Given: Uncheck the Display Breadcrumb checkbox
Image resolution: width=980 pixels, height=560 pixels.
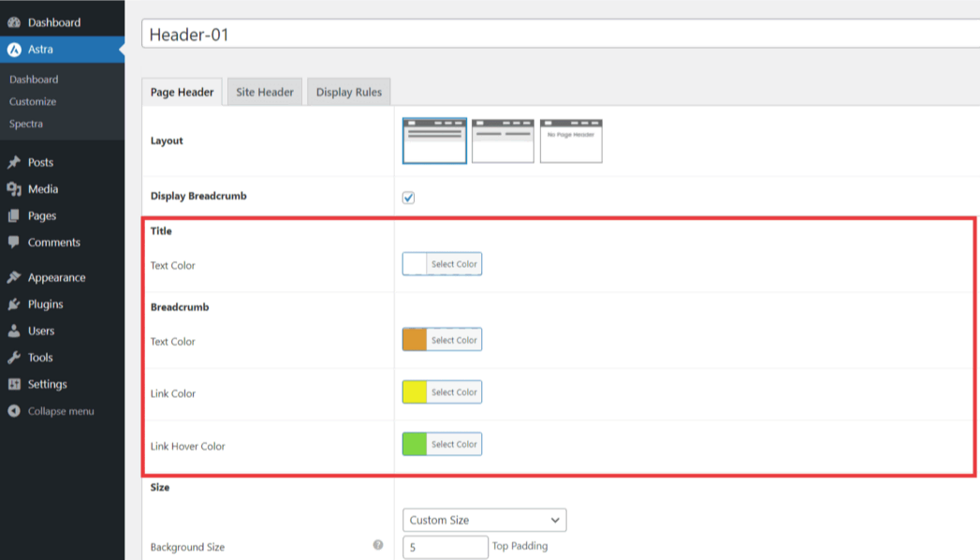Looking at the screenshot, I should tap(408, 198).
